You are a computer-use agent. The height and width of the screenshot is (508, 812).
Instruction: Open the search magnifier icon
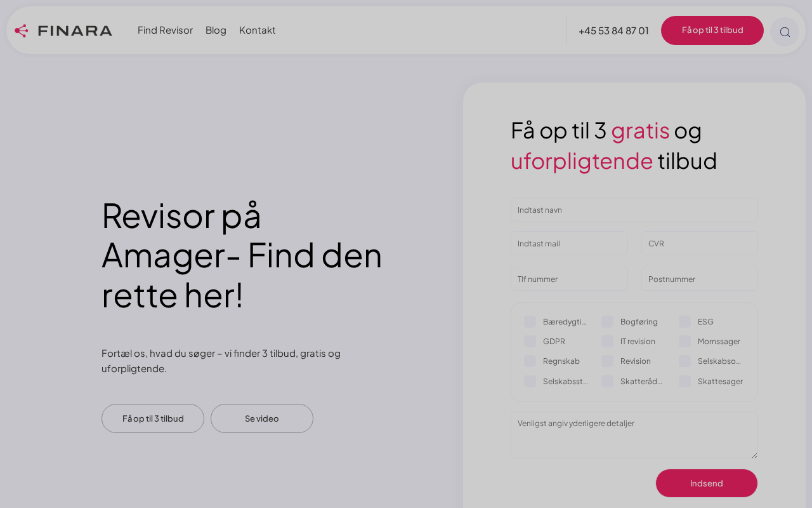tap(785, 32)
